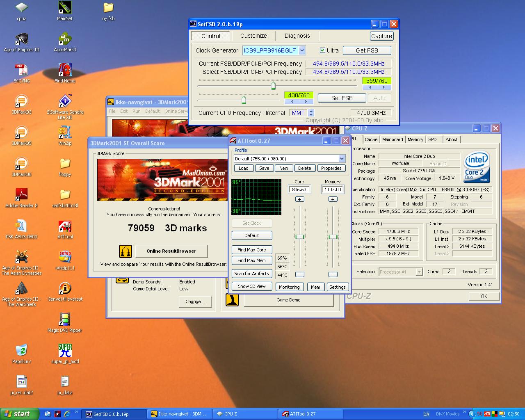Launch 3DMark05 shortcut
This screenshot has width=525, height=420.
(21, 136)
